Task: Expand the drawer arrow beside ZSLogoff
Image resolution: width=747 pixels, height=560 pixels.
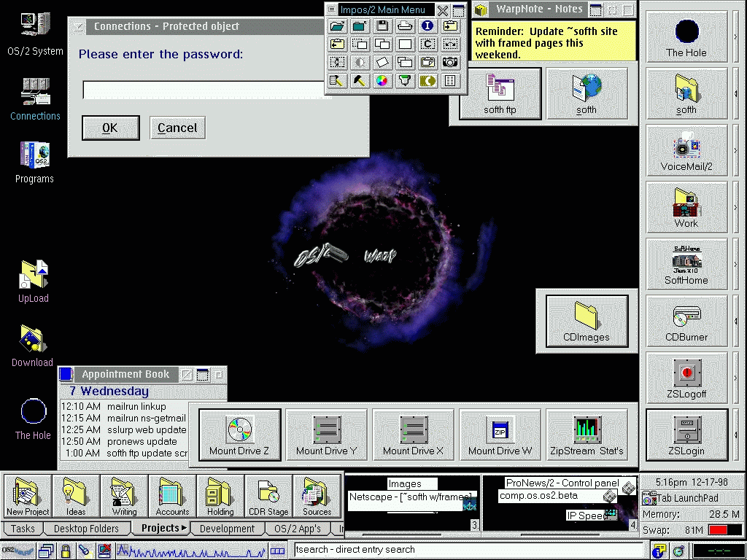Action: [x=735, y=378]
